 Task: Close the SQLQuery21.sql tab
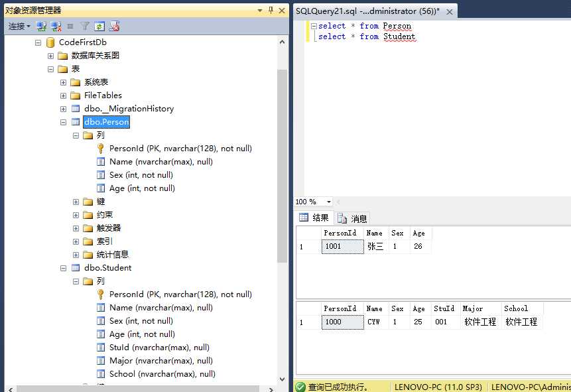point(450,12)
